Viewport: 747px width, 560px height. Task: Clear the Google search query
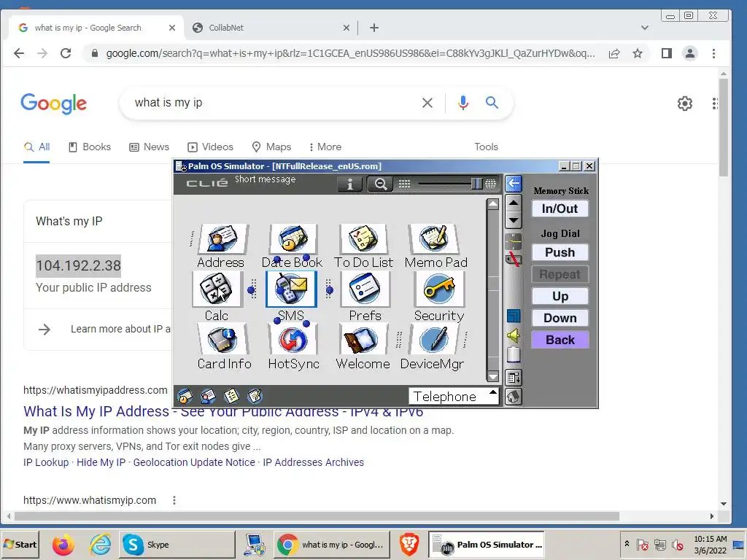427,103
